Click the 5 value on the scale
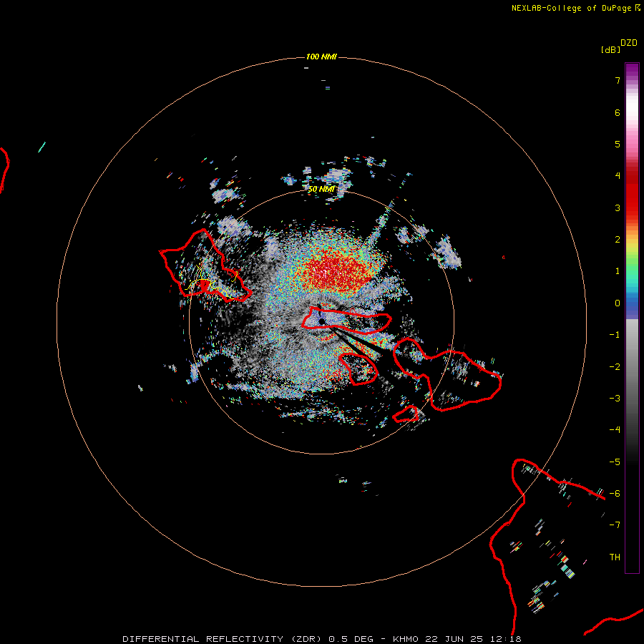Image resolution: width=644 pixels, height=644 pixels. 618,144
